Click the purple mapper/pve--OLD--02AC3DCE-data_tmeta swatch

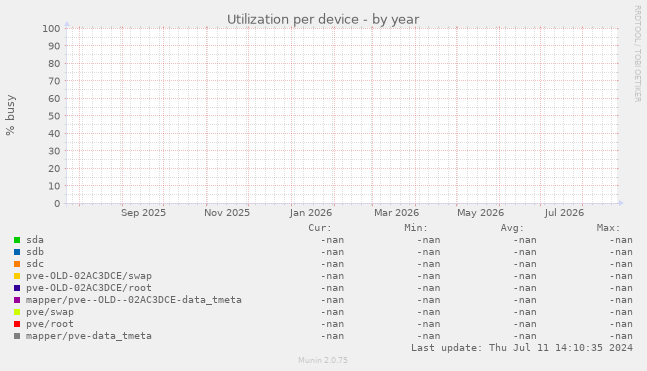coord(17,300)
